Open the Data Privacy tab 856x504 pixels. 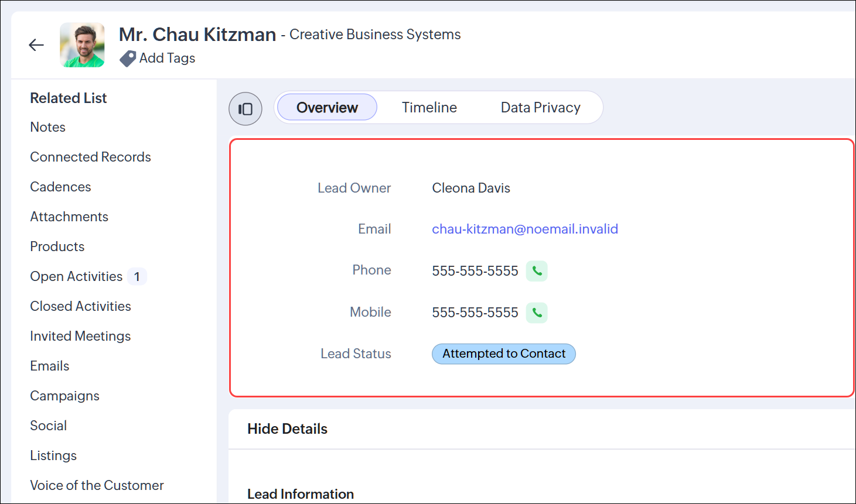(x=540, y=108)
